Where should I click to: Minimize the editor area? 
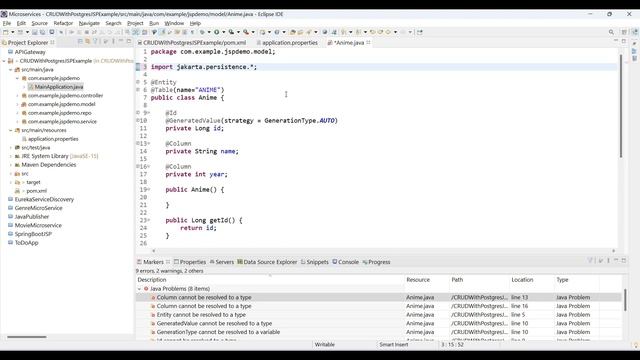(616, 41)
